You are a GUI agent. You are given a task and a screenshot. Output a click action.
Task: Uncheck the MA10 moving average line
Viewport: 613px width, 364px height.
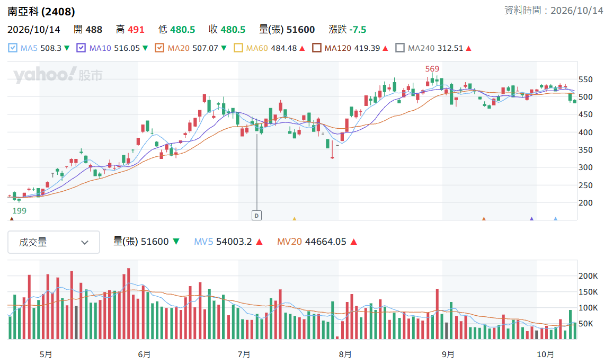(x=81, y=48)
